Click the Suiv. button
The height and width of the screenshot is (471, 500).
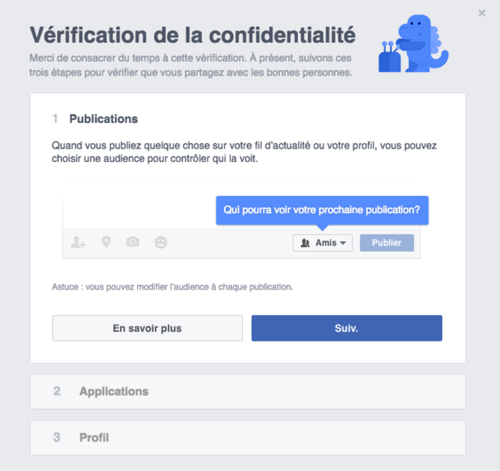347,328
